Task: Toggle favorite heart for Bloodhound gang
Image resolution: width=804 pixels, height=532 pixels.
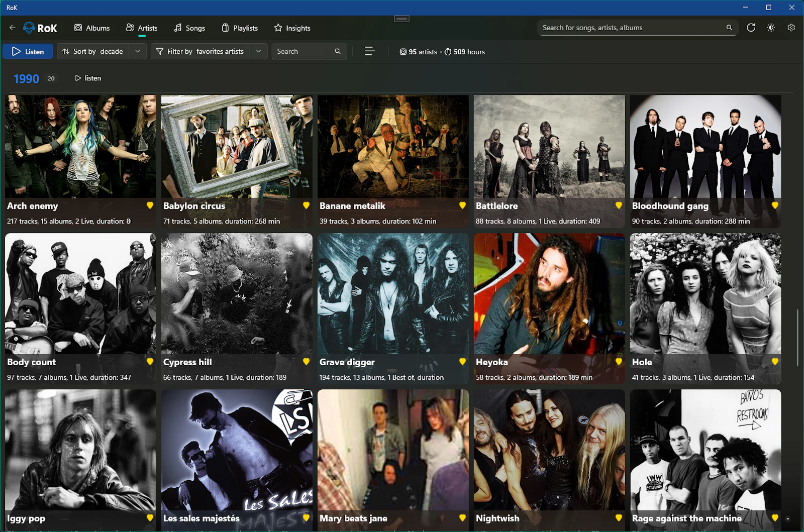Action: click(775, 205)
